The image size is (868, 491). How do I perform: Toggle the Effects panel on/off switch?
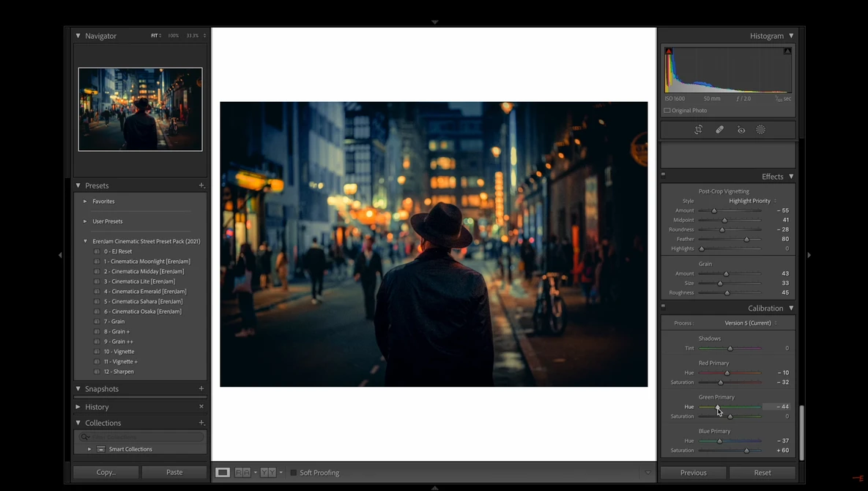663,174
